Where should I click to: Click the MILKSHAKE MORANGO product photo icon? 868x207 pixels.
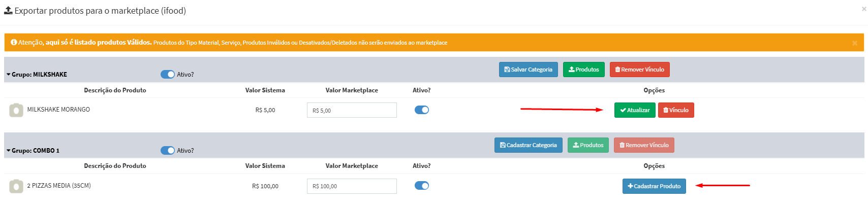click(x=16, y=110)
